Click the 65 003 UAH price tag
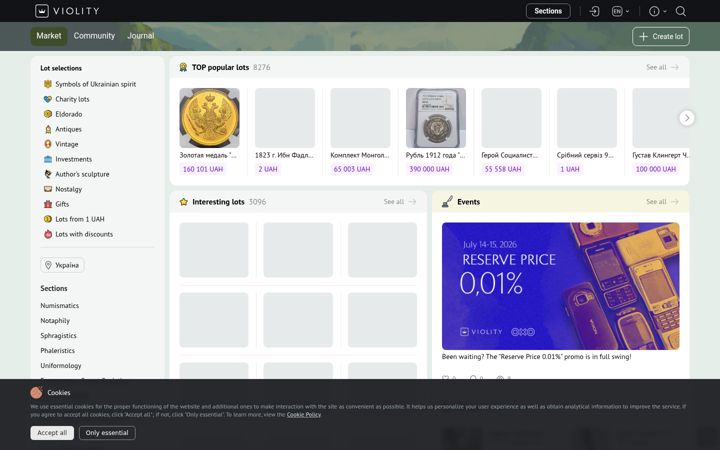Viewport: 720px width, 450px height. tap(352, 169)
